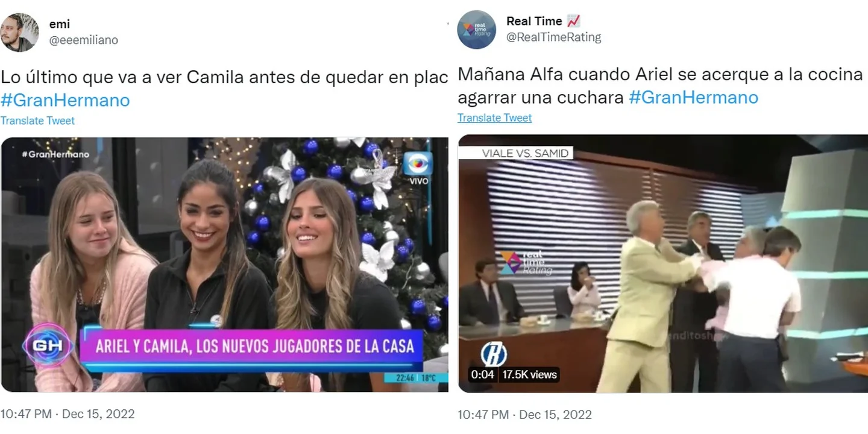
Task: Open the Gran Hermano TV image
Action: pyautogui.click(x=224, y=265)
